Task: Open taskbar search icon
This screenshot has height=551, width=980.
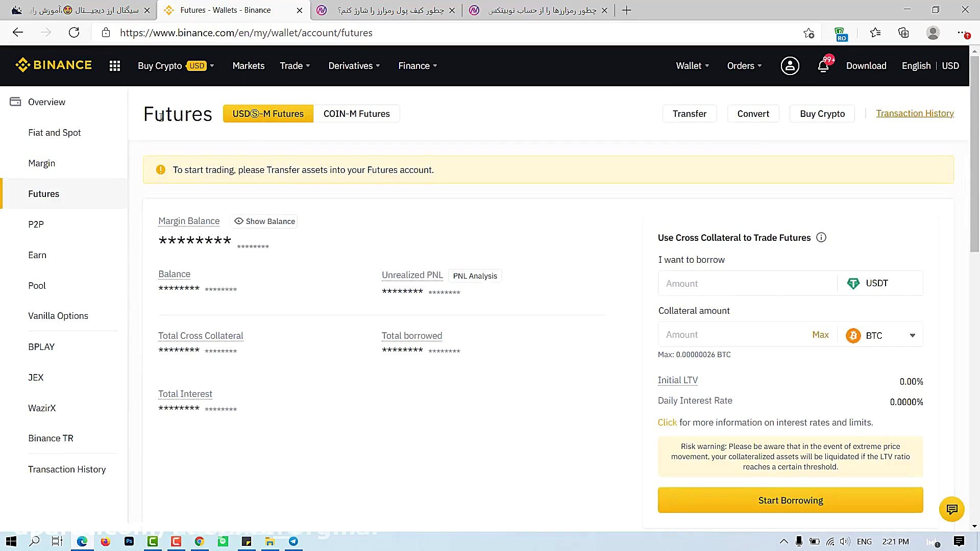Action: click(34, 541)
